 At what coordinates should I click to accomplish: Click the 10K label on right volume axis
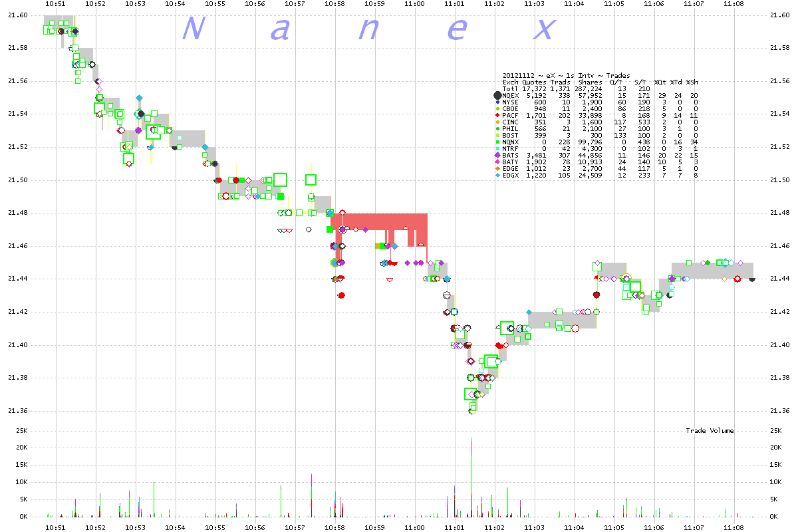776,482
